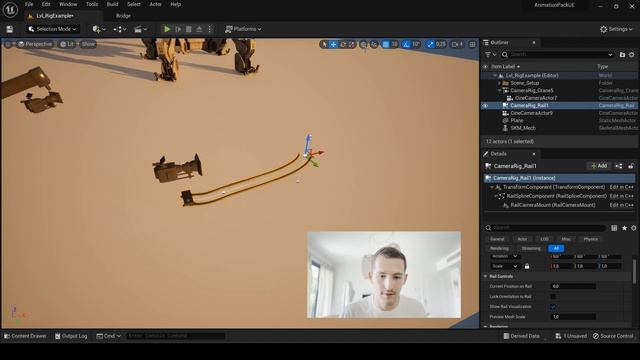Open the Selection Mode dropdown
This screenshot has width=640, height=360.
(53, 29)
